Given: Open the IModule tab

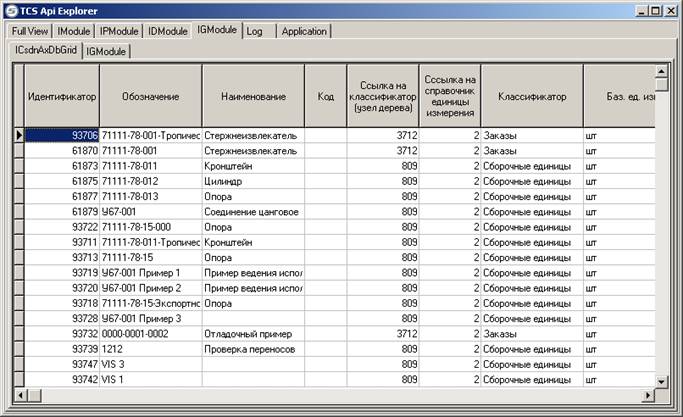Looking at the screenshot, I should point(75,31).
